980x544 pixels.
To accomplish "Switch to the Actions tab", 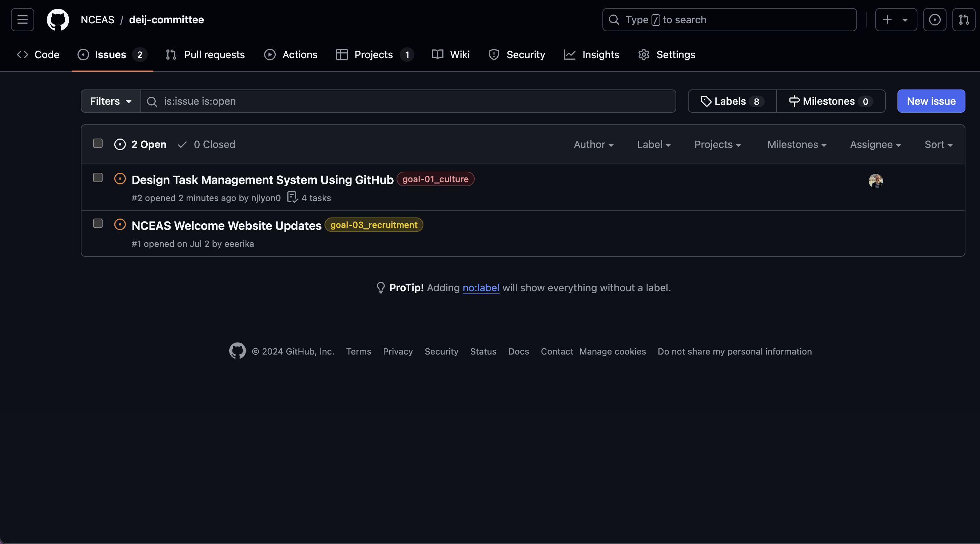I will [291, 55].
